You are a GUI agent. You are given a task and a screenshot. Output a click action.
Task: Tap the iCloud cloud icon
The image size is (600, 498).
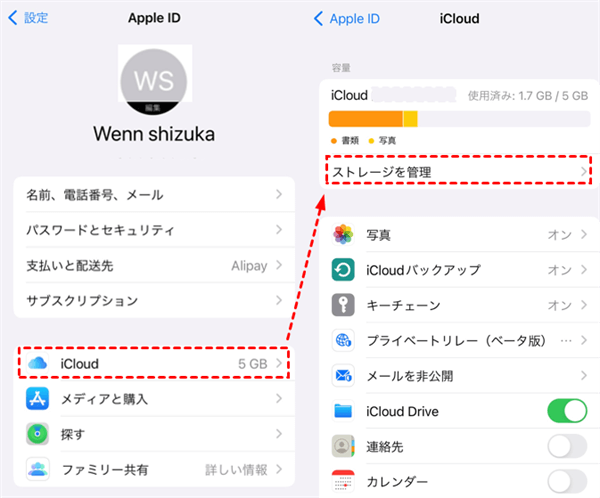pyautogui.click(x=38, y=363)
